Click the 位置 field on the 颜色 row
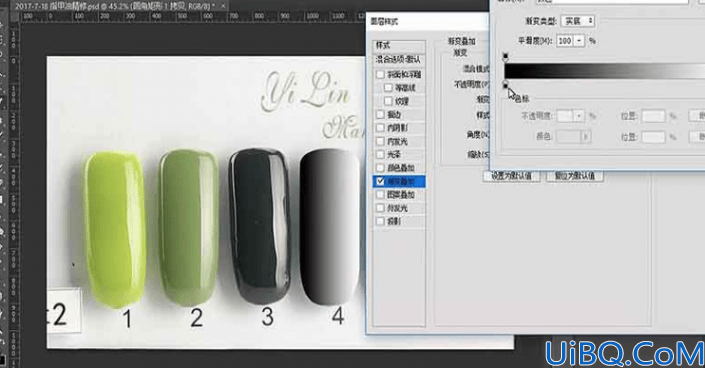The width and height of the screenshot is (705, 368). pyautogui.click(x=653, y=136)
